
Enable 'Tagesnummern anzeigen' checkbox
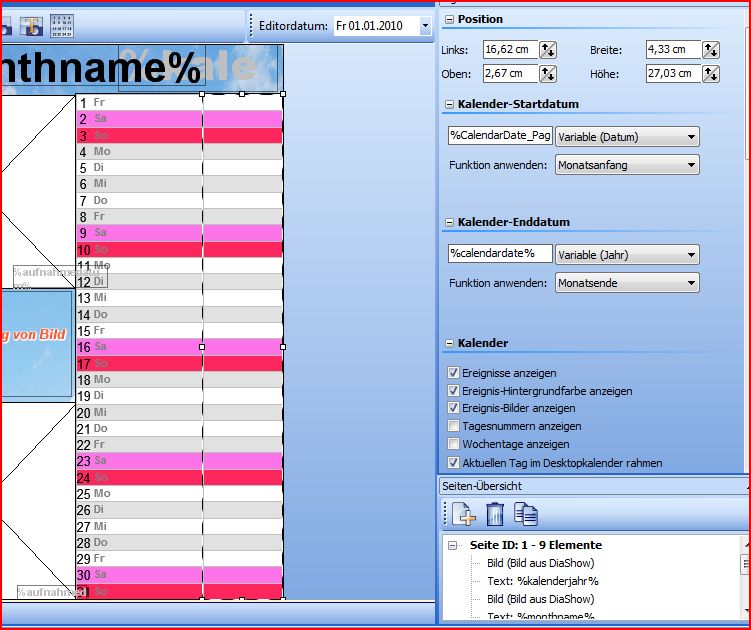pyautogui.click(x=454, y=426)
